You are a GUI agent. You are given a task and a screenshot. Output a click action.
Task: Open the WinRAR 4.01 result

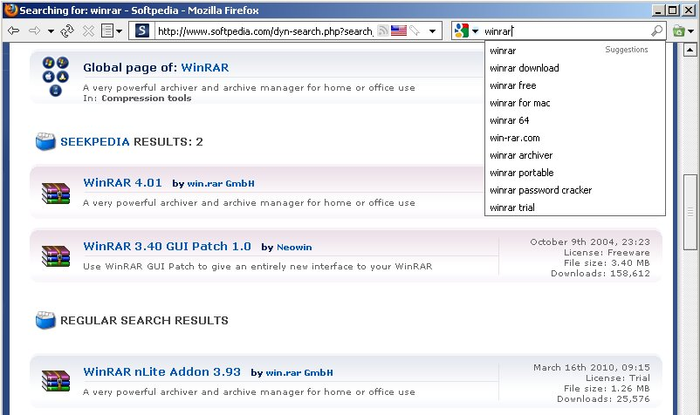[x=122, y=183]
